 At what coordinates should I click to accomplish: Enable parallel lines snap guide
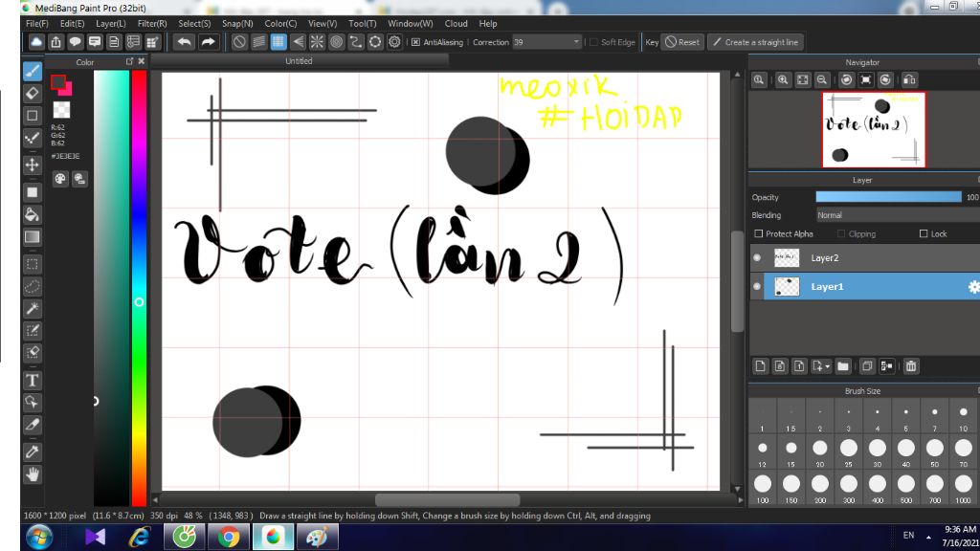(x=258, y=42)
